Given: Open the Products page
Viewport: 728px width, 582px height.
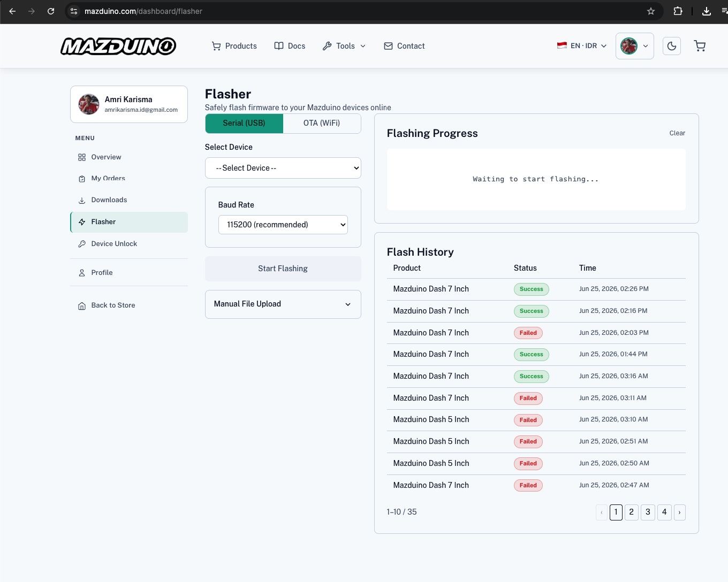Looking at the screenshot, I should (234, 46).
